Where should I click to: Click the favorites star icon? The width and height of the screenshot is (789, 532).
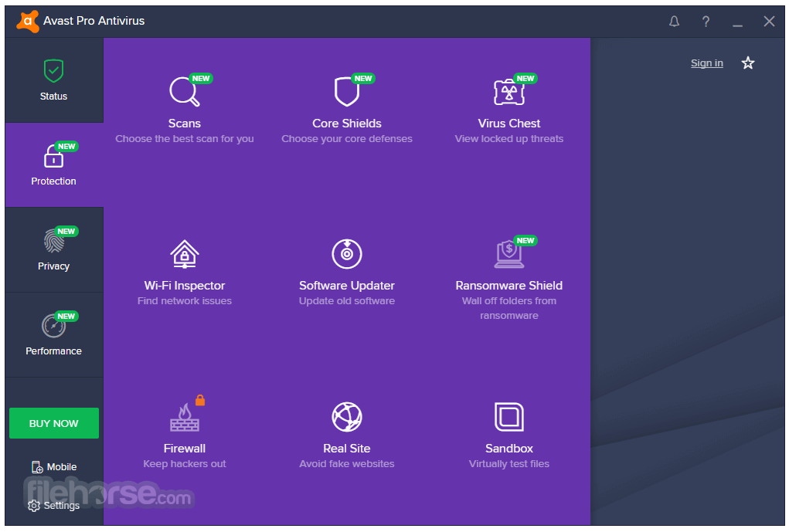748,63
